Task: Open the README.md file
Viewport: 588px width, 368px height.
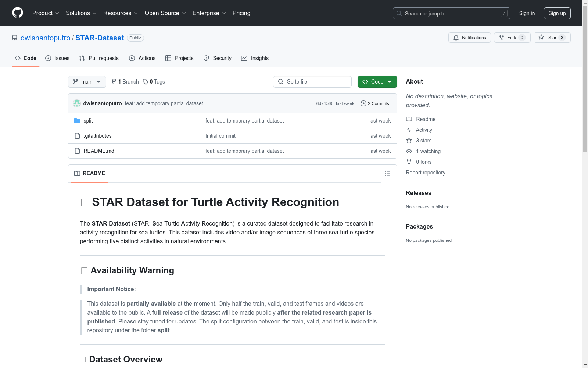Action: click(x=99, y=151)
